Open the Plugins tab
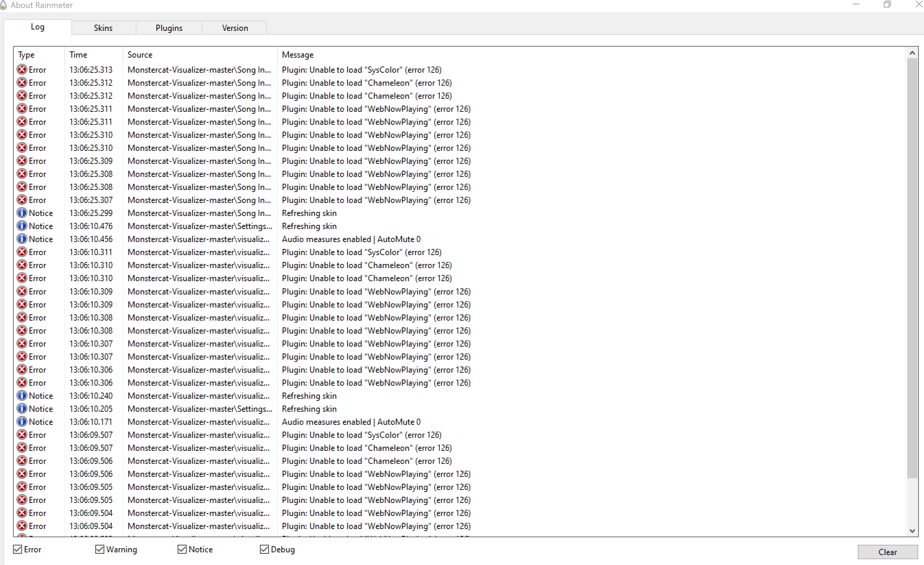This screenshot has height=565, width=924. click(169, 28)
